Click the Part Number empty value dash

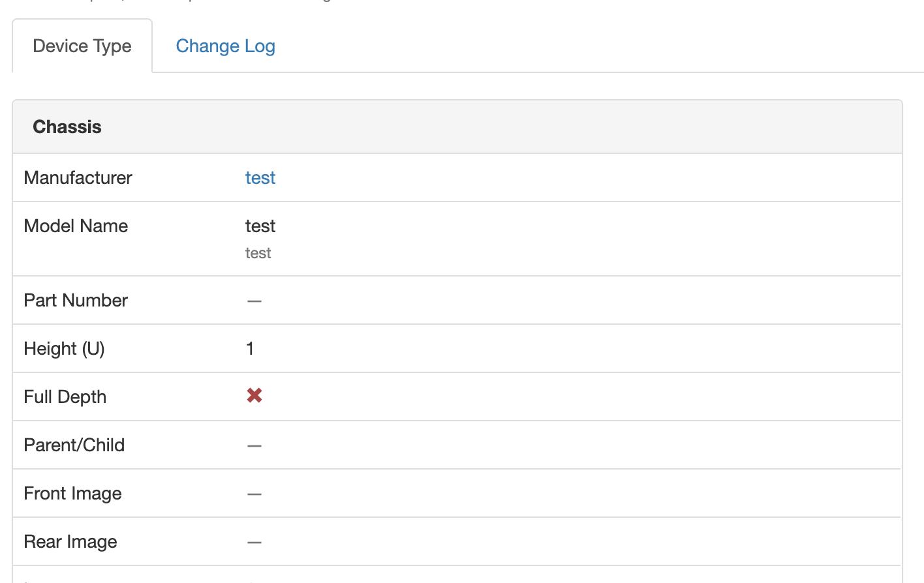pyautogui.click(x=254, y=301)
